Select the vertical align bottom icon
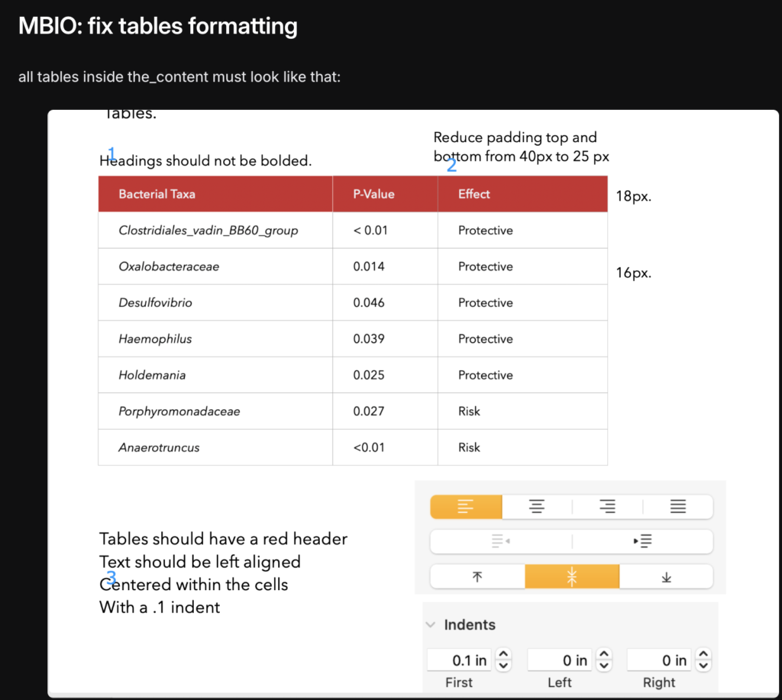Image resolution: width=782 pixels, height=700 pixels. 666,577
